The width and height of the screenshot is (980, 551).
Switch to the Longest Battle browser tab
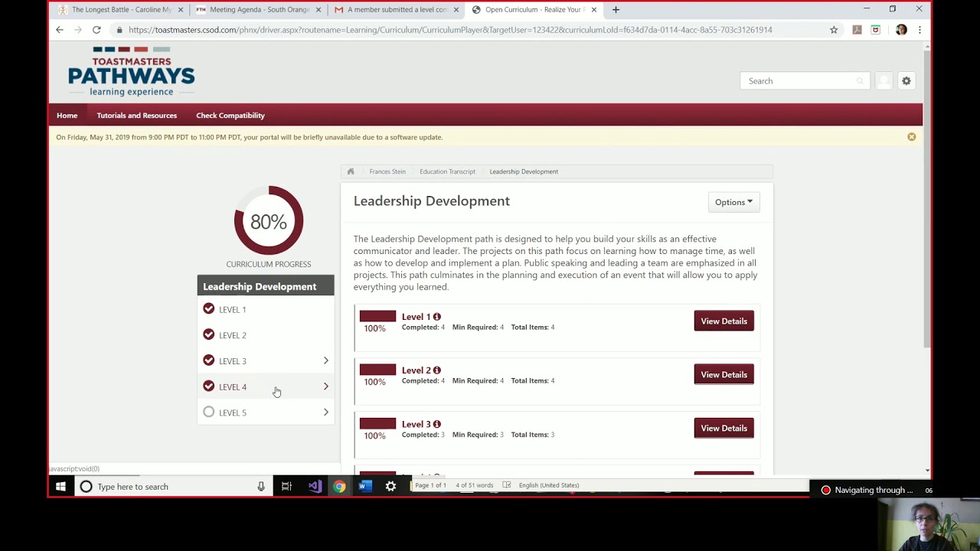(120, 10)
